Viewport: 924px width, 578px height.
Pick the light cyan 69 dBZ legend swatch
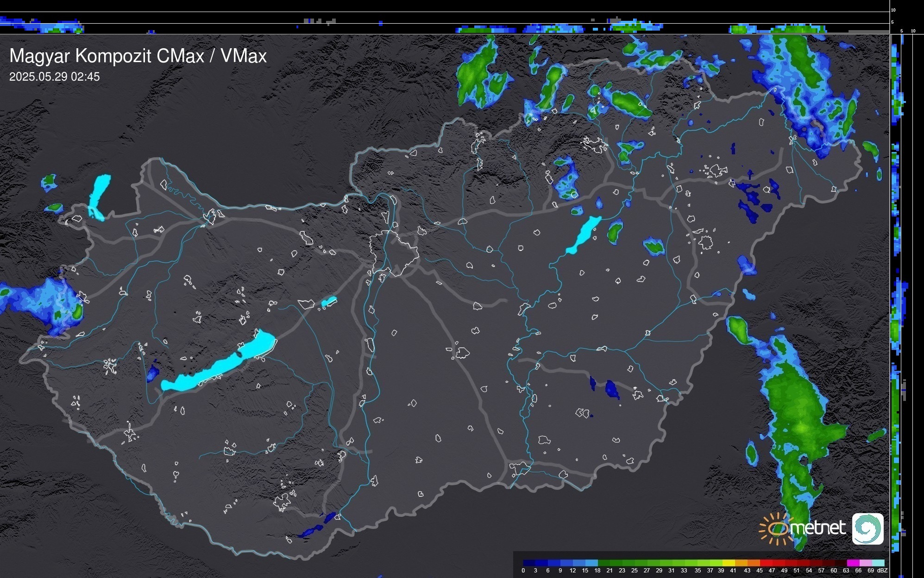point(878,563)
